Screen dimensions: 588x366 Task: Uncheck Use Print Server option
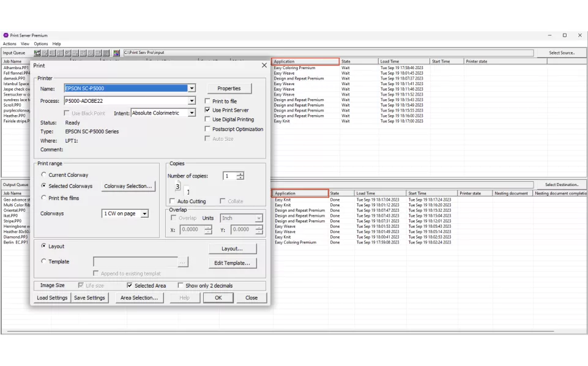(208, 110)
